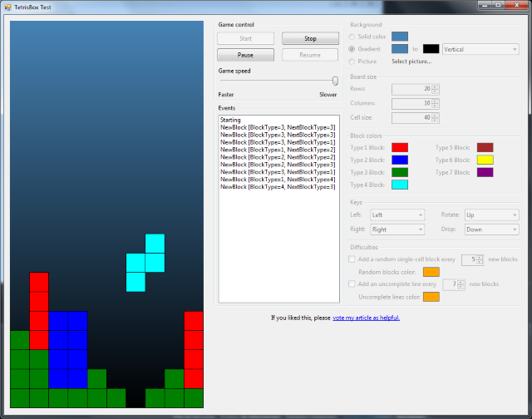Click the Game speed slider thumb
Image resolution: width=532 pixels, height=419 pixels.
point(335,81)
